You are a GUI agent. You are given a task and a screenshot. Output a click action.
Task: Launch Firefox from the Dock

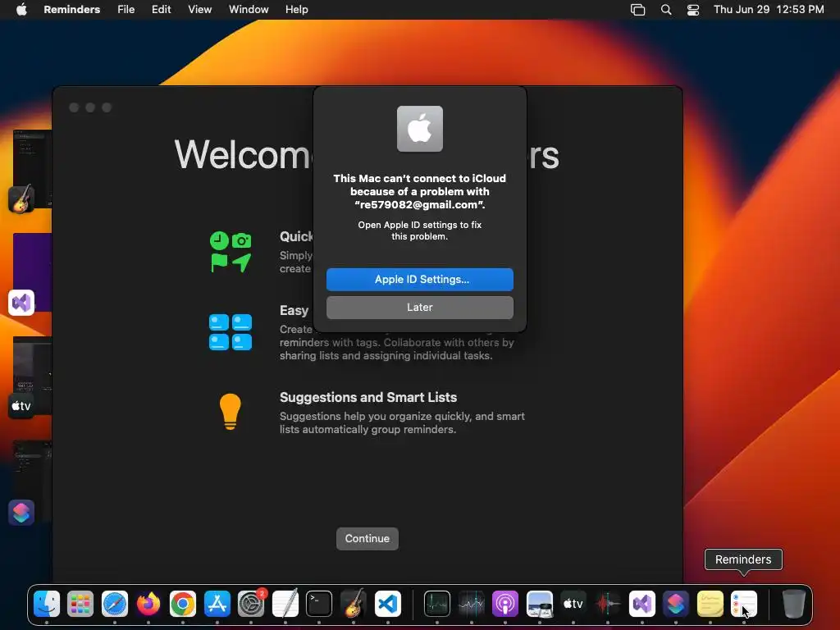tap(148, 604)
